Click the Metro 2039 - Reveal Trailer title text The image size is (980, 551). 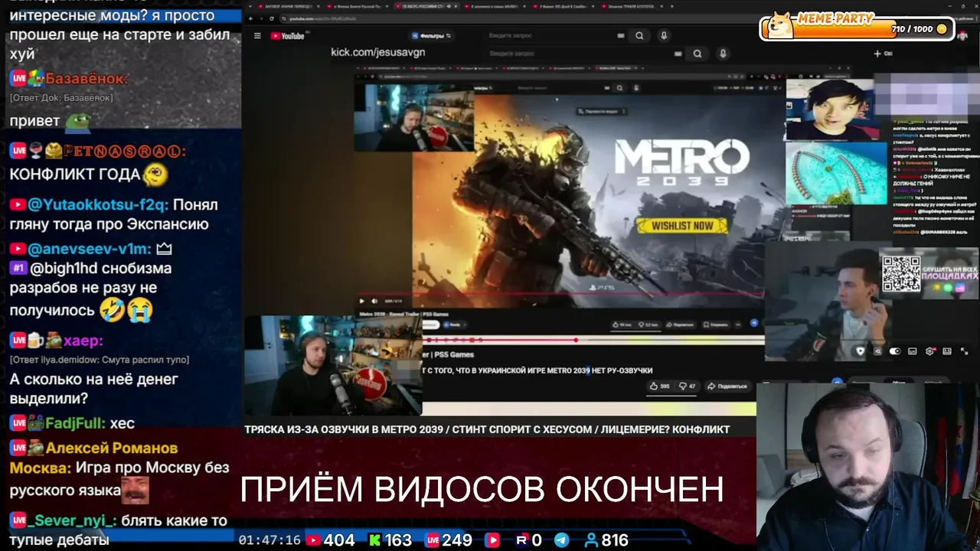pos(403,314)
